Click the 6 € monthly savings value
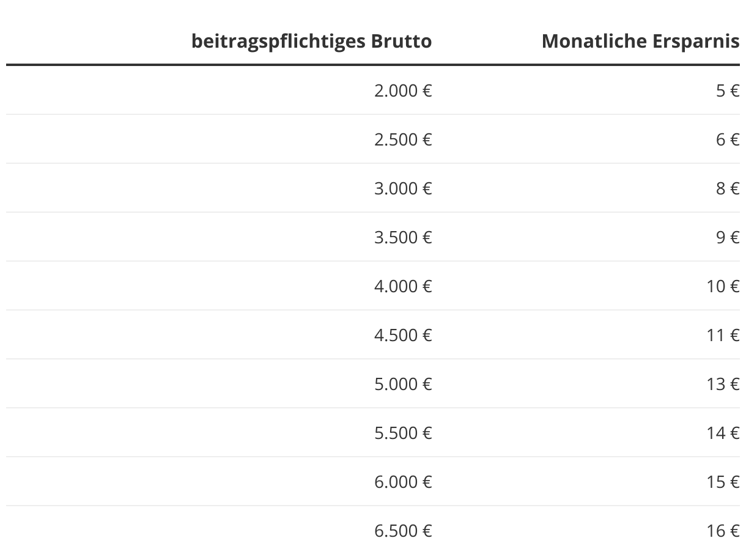 point(727,139)
